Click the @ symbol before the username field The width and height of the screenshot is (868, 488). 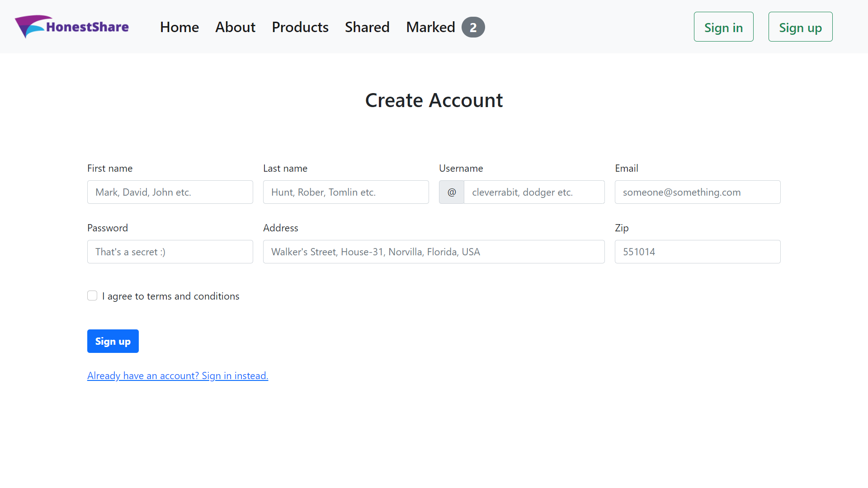pos(451,192)
